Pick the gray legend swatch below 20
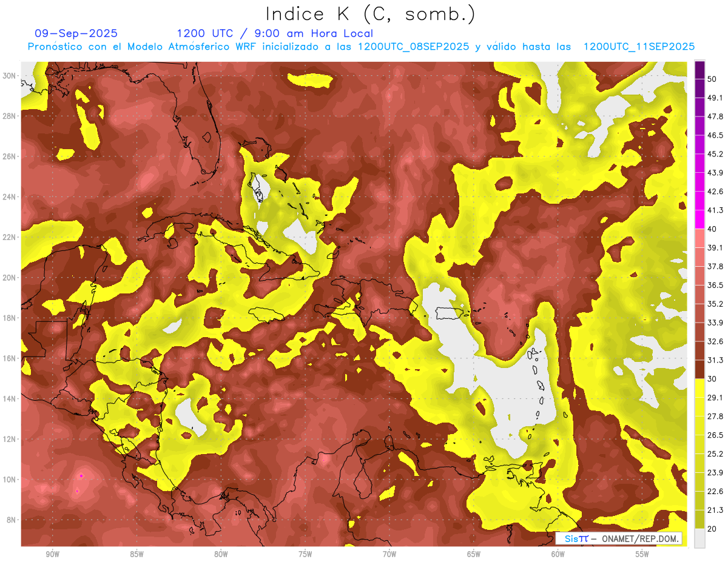The height and width of the screenshot is (562, 728). click(x=699, y=538)
